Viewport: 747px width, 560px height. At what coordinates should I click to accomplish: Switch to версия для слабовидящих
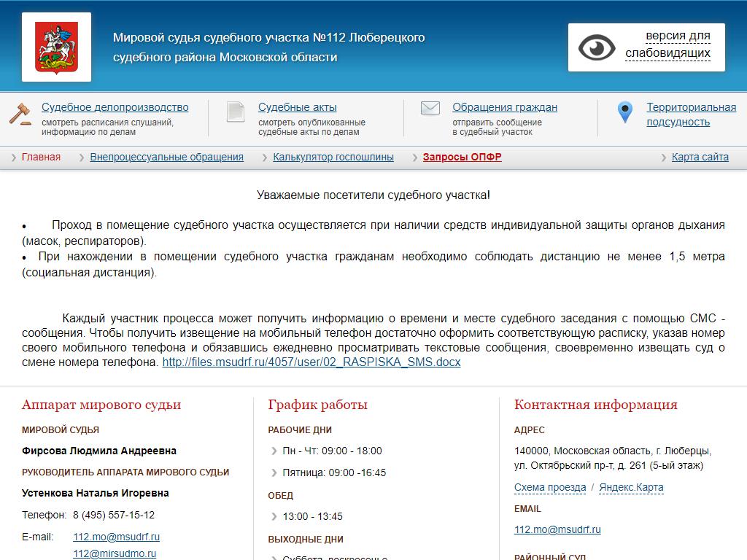click(667, 44)
